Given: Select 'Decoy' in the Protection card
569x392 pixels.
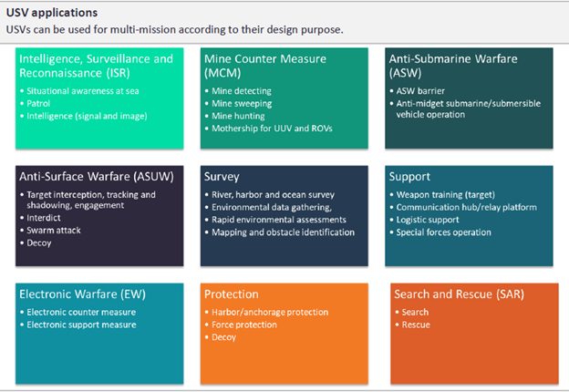Looking at the screenshot, I should pyautogui.click(x=224, y=337).
